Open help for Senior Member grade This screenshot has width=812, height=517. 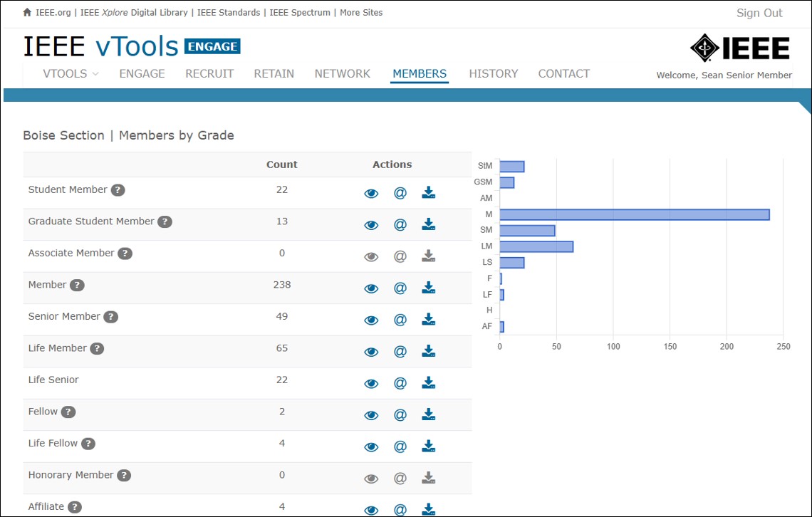click(x=111, y=317)
